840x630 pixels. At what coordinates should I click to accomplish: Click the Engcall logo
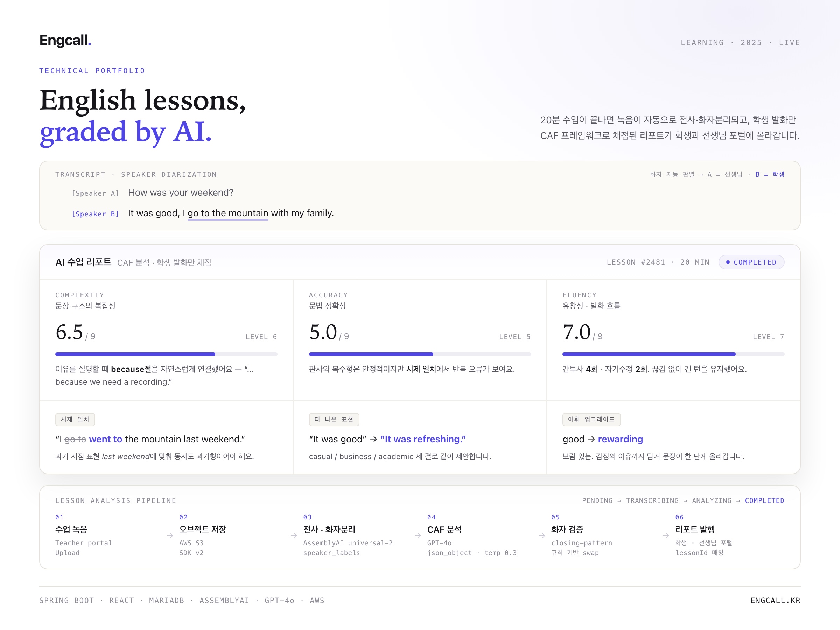[x=65, y=40]
